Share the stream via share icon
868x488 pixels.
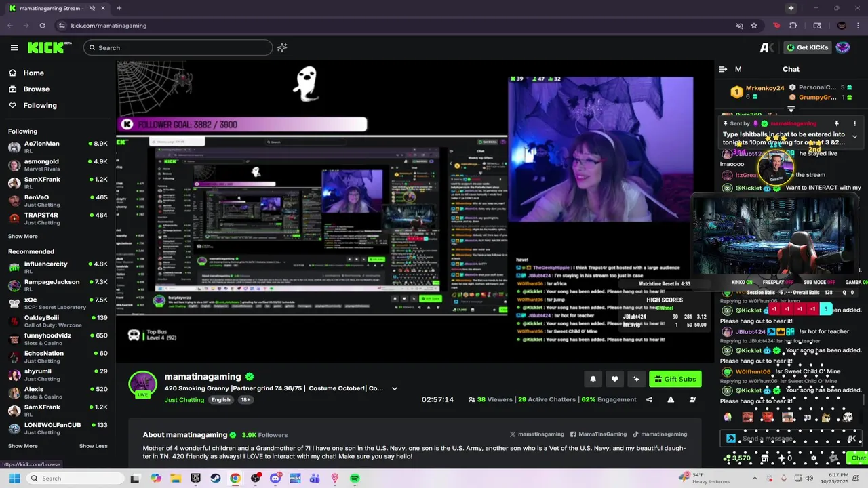point(649,399)
